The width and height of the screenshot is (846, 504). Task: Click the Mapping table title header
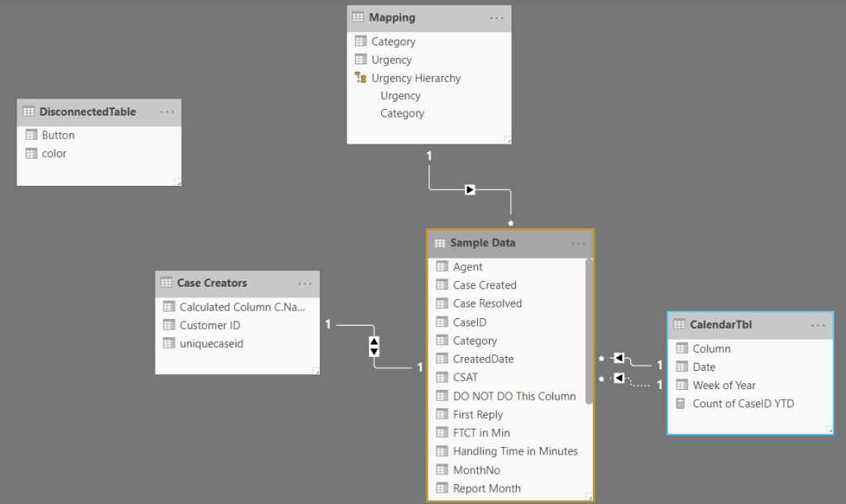(x=392, y=17)
